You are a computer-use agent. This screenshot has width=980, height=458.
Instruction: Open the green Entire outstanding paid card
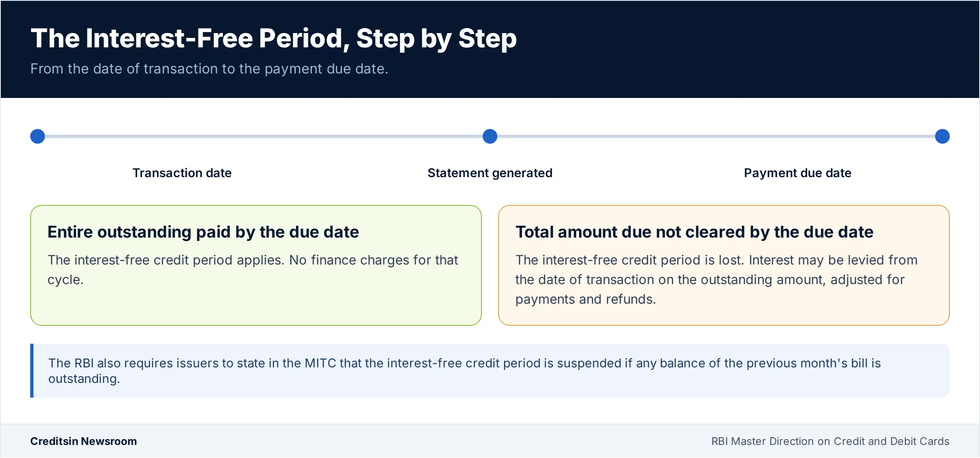pyautogui.click(x=256, y=265)
